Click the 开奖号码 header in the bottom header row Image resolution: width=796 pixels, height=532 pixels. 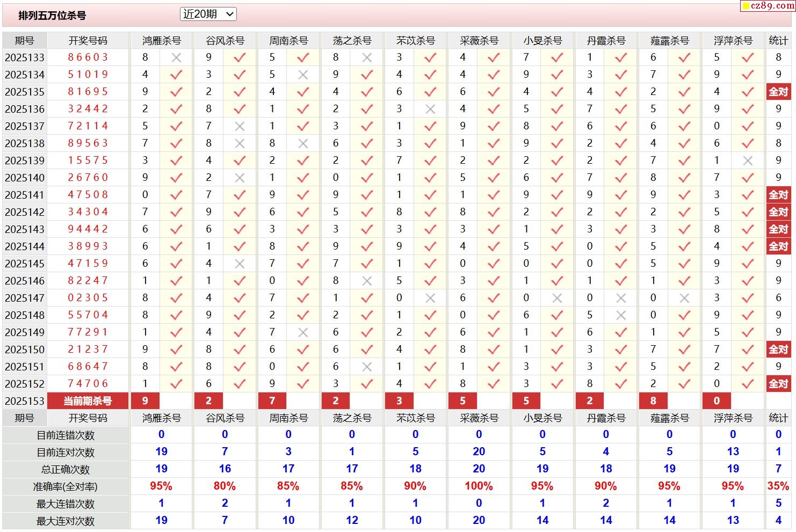click(88, 418)
